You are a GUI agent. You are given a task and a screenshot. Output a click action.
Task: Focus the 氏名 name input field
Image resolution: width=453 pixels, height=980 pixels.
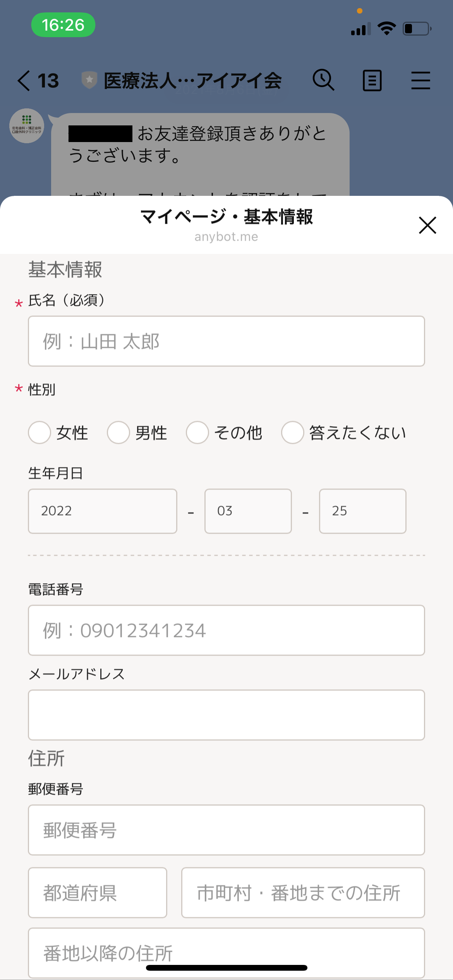tap(226, 341)
